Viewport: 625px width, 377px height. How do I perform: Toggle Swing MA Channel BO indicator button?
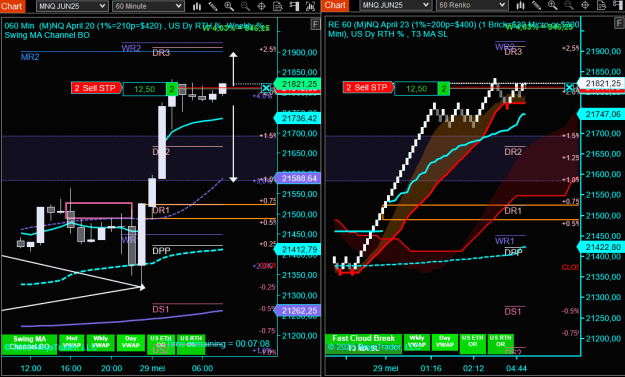click(x=29, y=343)
